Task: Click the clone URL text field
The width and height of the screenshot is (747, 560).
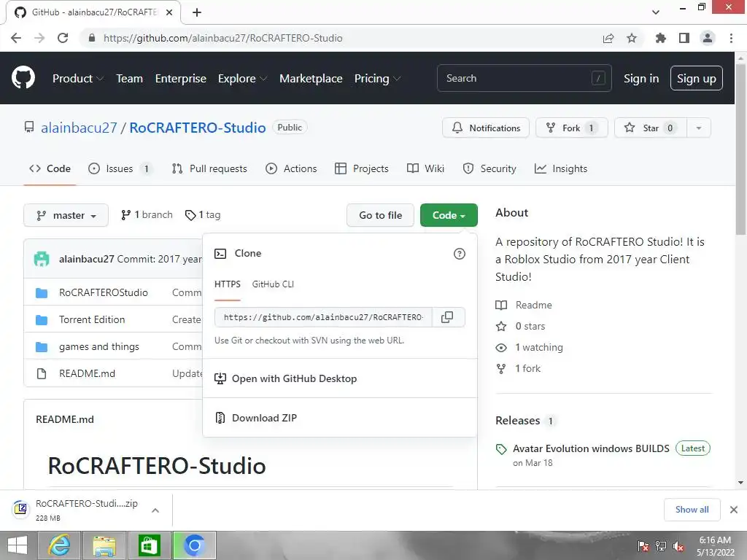Action: pyautogui.click(x=323, y=317)
